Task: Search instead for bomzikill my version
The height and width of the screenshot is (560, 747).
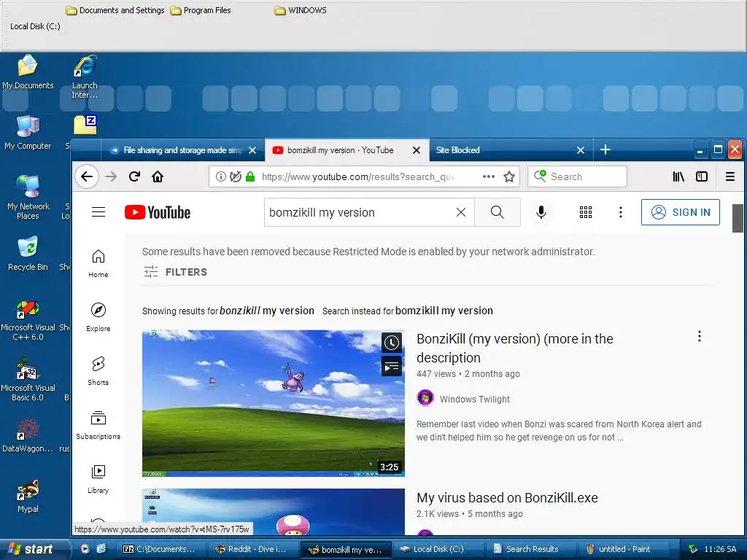Action: click(x=444, y=311)
